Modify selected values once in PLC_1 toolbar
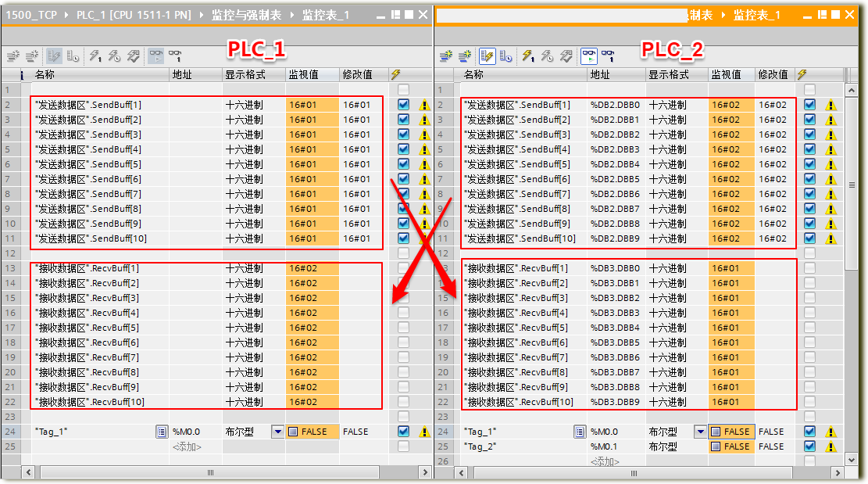This screenshot has width=868, height=484. [x=95, y=56]
